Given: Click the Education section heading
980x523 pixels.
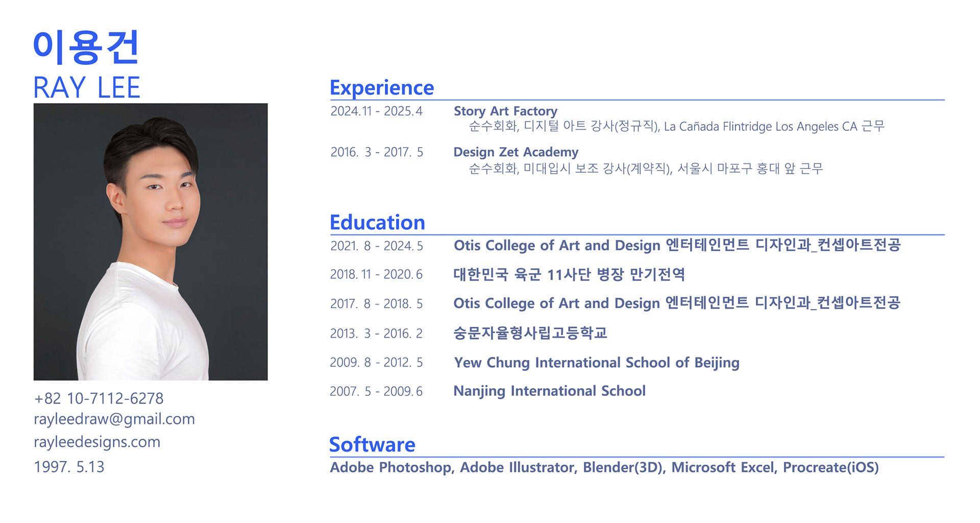Looking at the screenshot, I should (377, 223).
